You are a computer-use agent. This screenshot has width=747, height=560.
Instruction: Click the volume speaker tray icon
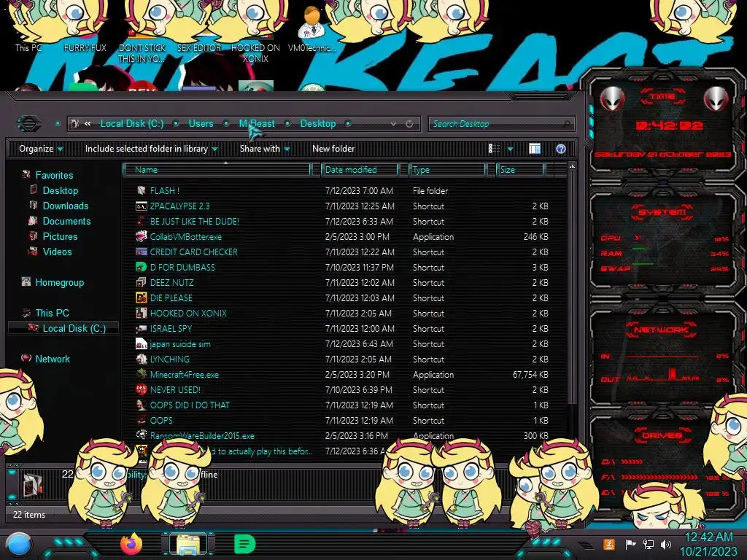(x=666, y=544)
